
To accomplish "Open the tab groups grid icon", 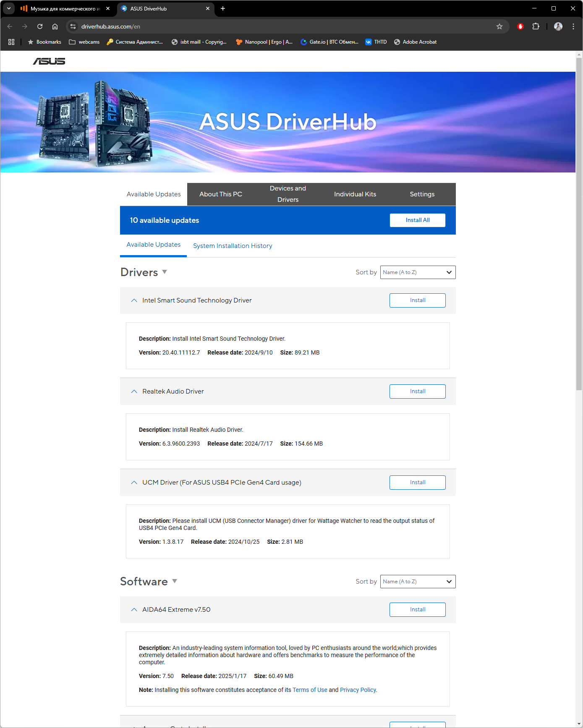I will pos(11,42).
